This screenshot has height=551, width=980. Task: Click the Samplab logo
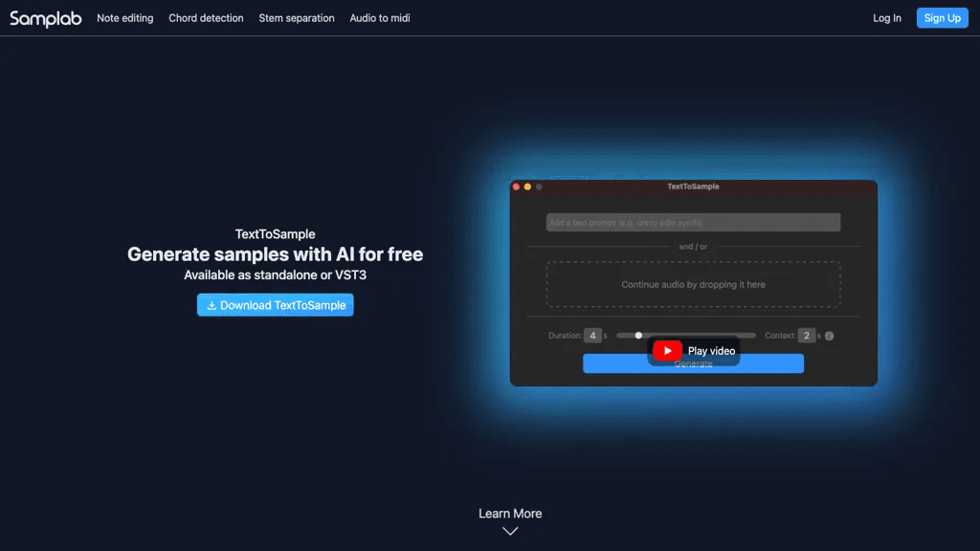pos(46,18)
